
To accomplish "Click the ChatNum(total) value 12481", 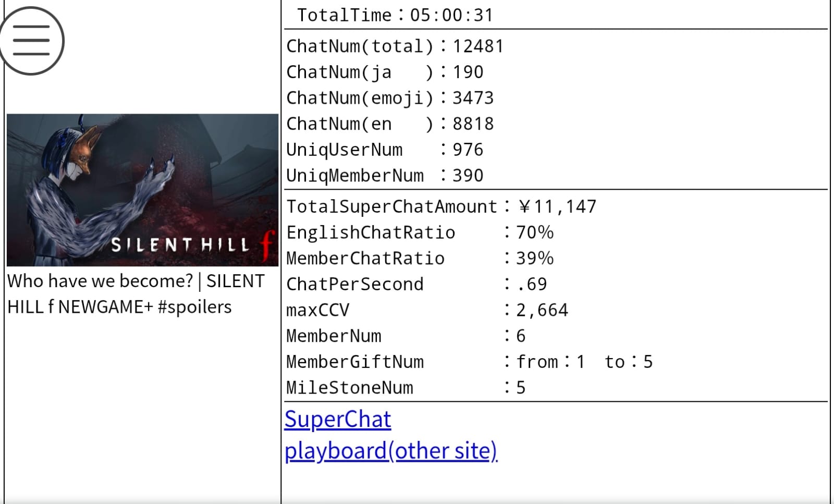I will click(478, 46).
